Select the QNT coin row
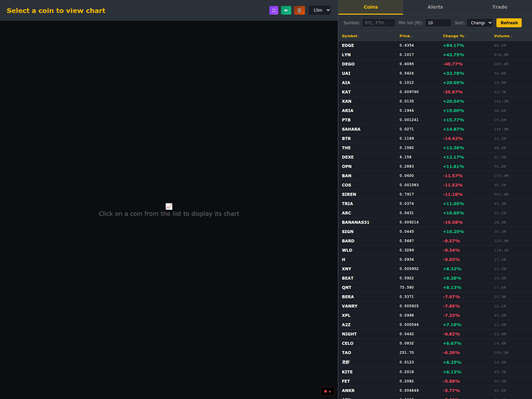The image size is (532, 399). click(435, 288)
